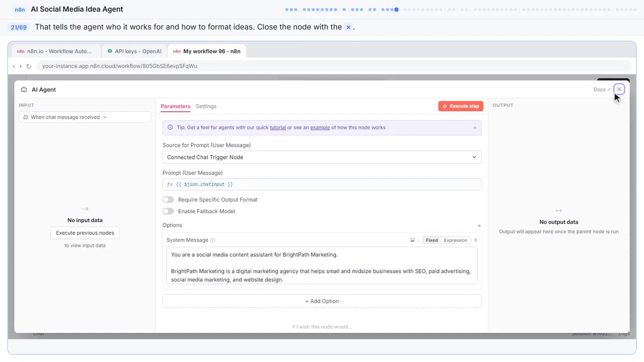
Task: Click the OpenAI favicon on API keys tab
Action: [x=110, y=51]
